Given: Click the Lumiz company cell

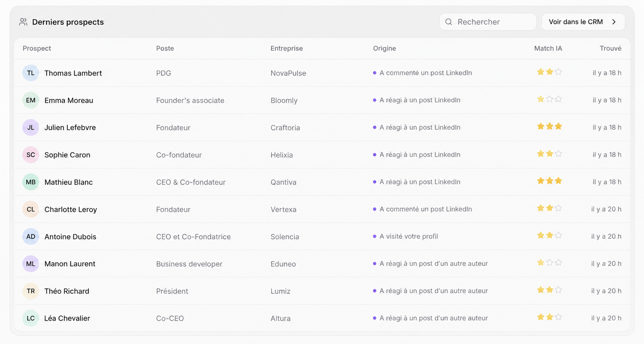Looking at the screenshot, I should 280,291.
